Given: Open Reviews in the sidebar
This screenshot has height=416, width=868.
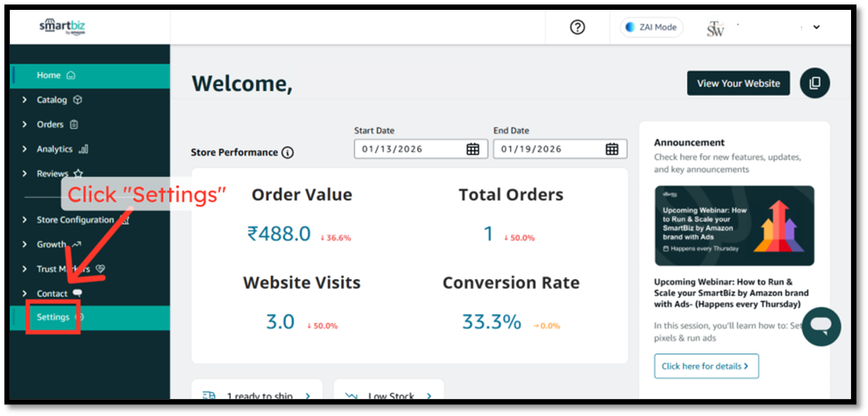Looking at the screenshot, I should pos(52,174).
